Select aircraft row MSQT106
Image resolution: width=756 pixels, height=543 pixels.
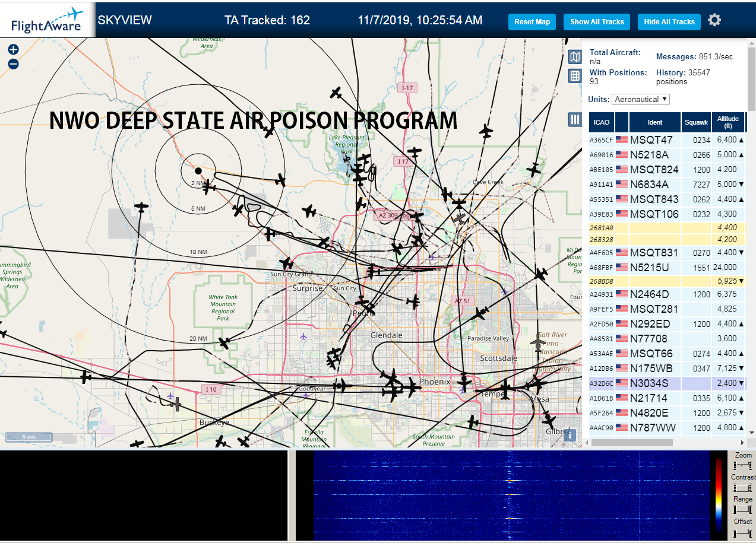666,214
